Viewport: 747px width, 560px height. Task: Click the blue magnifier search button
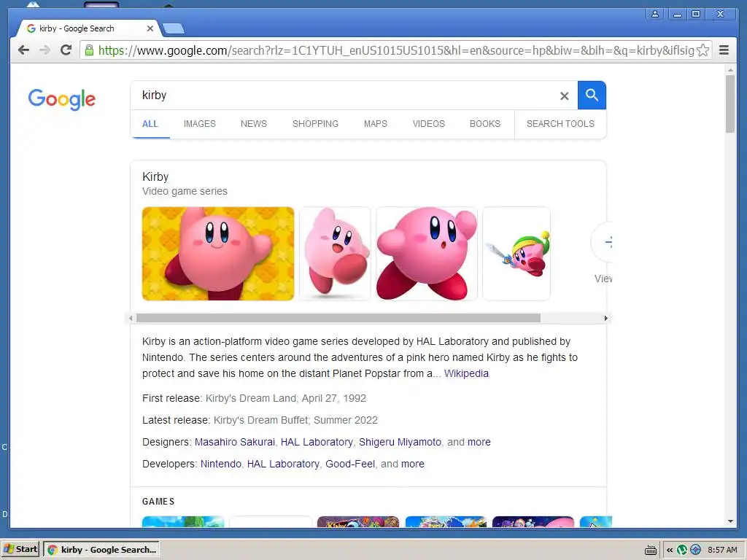click(592, 96)
